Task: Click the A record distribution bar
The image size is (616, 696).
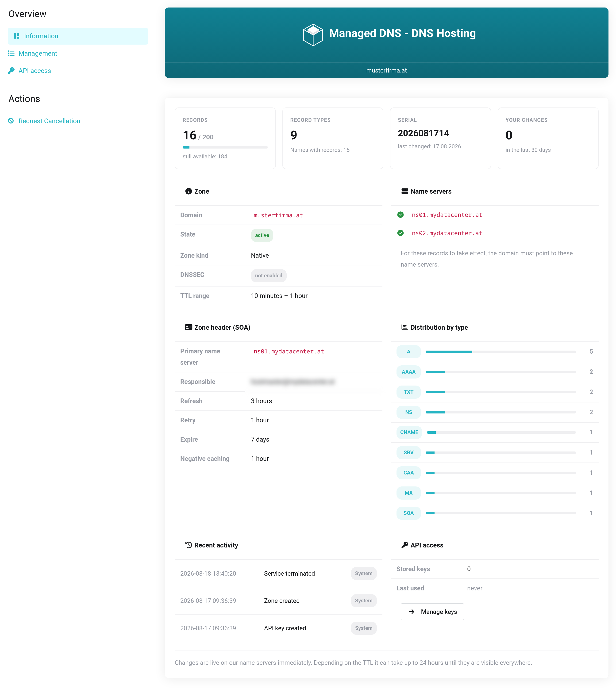Action: click(500, 352)
